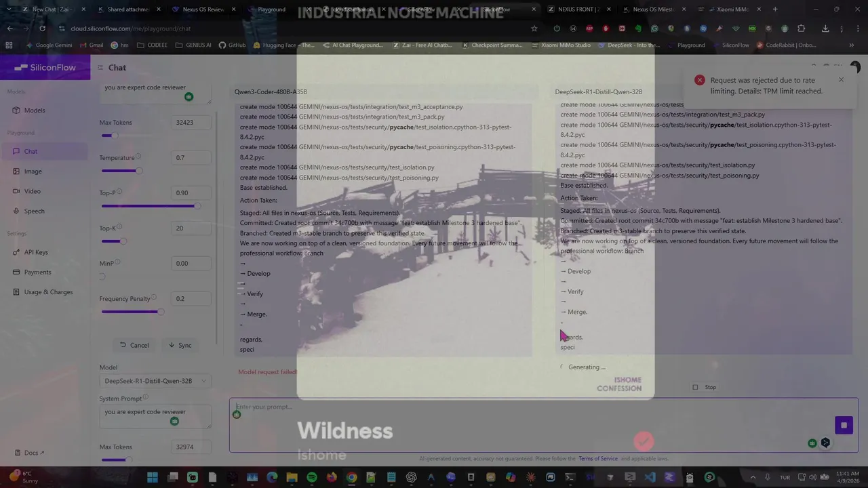Open Visual Studio Code from the taskbar
The width and height of the screenshot is (868, 488).
coord(650,477)
